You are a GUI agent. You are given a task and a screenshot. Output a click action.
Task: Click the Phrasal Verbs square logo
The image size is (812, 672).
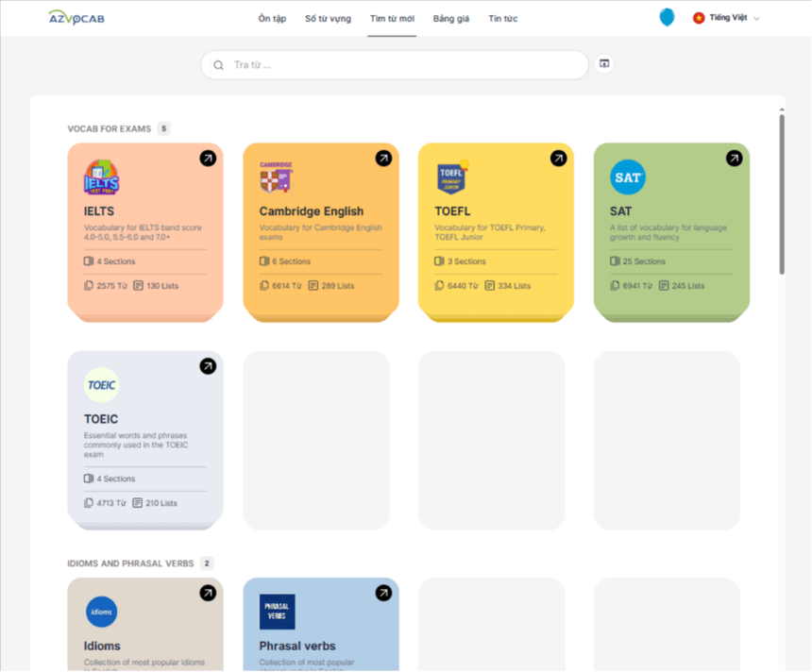click(x=277, y=612)
